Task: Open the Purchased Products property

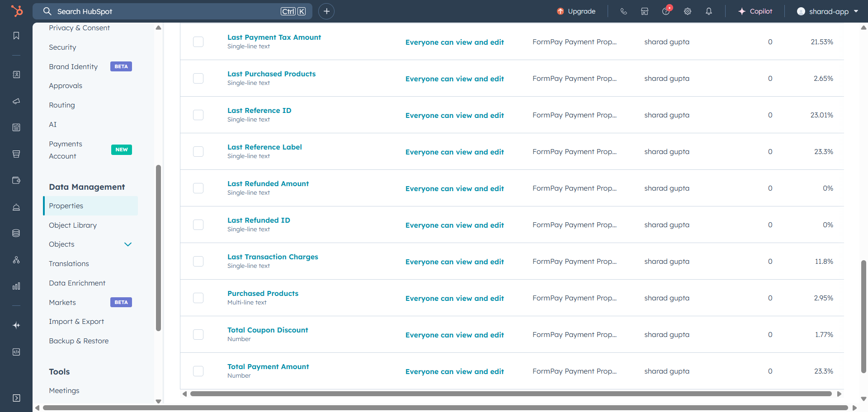Action: click(x=263, y=293)
